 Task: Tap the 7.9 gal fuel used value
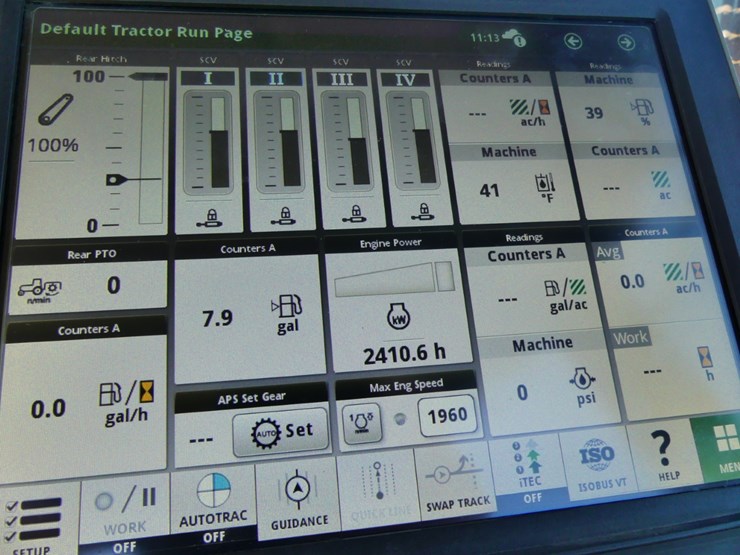click(x=218, y=318)
